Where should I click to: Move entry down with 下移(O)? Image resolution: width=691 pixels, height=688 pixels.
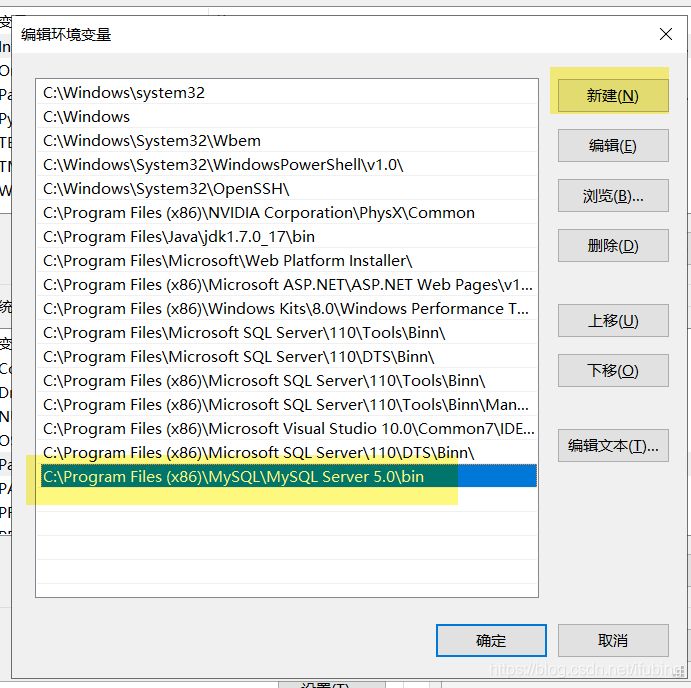click(613, 371)
